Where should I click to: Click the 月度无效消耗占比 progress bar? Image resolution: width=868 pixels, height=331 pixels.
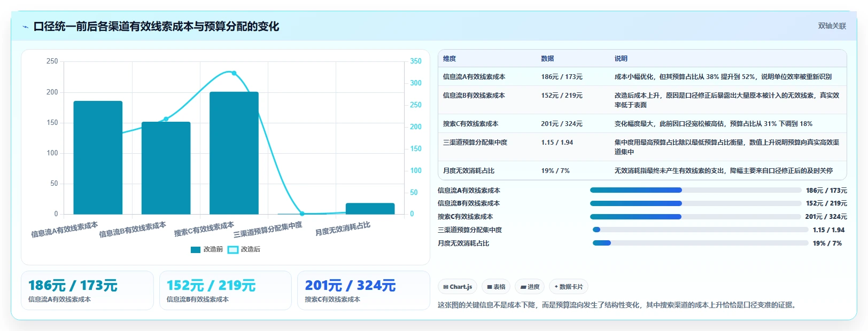(700, 243)
